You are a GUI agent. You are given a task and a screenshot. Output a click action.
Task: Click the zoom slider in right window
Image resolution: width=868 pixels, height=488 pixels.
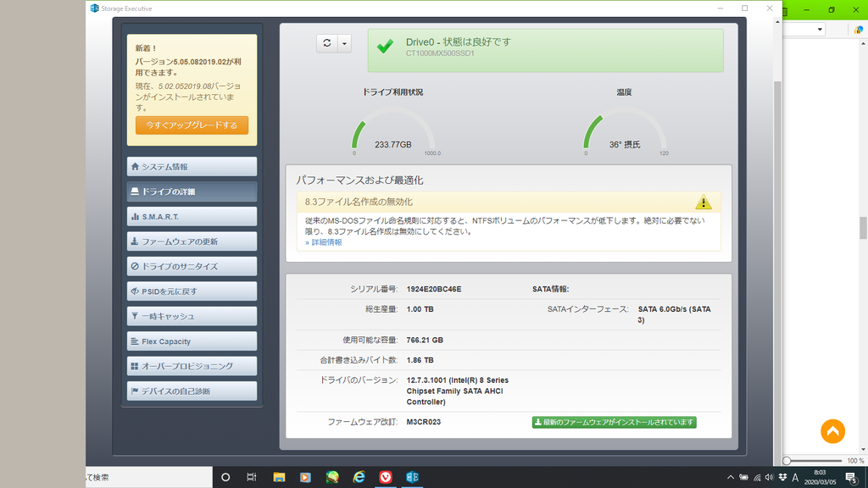[788, 461]
